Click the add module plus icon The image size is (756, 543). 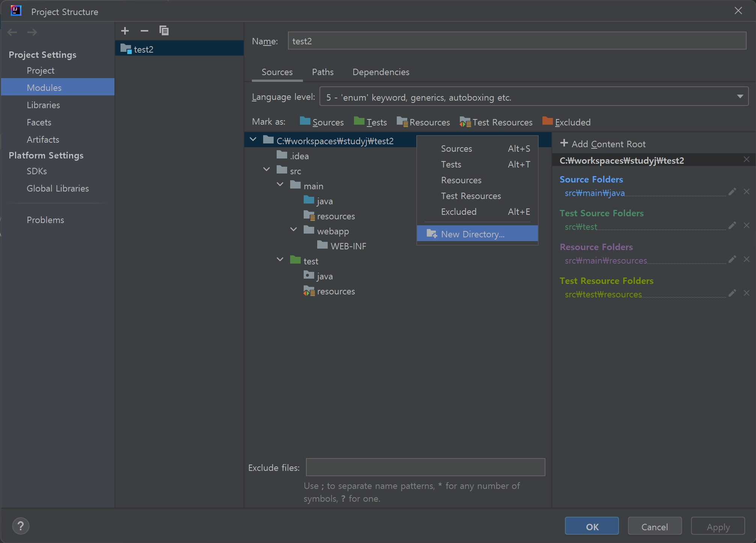[x=125, y=31]
